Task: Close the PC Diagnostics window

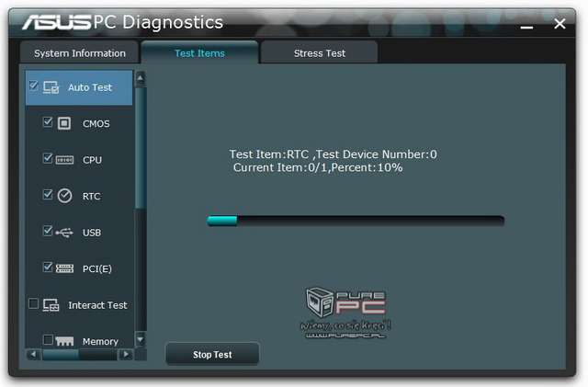Action: pyautogui.click(x=560, y=24)
